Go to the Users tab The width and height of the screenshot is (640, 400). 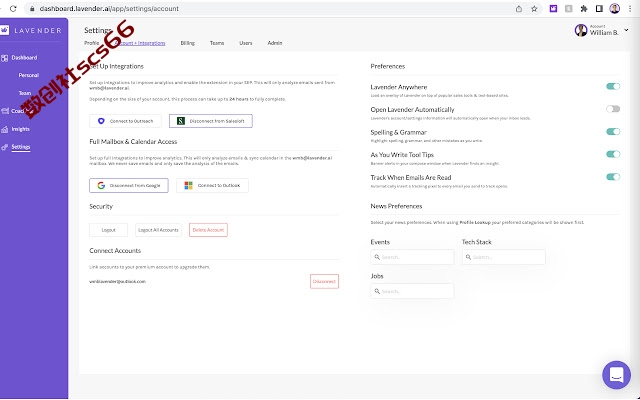pyautogui.click(x=246, y=43)
